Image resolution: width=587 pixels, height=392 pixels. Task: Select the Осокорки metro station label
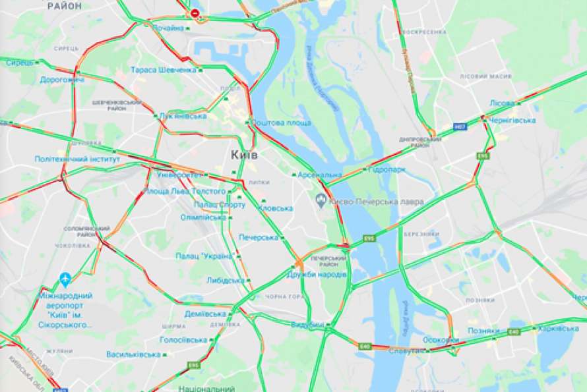[x=441, y=340]
